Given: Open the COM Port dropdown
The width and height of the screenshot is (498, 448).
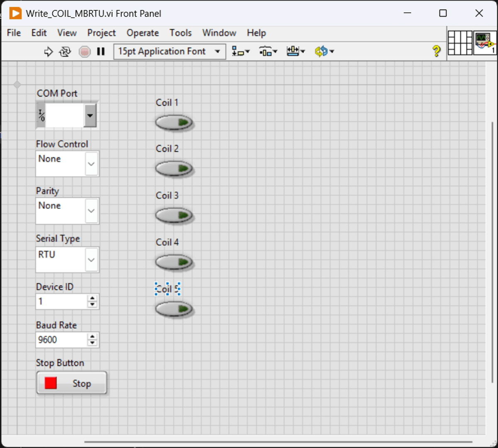Looking at the screenshot, I should click(x=90, y=115).
